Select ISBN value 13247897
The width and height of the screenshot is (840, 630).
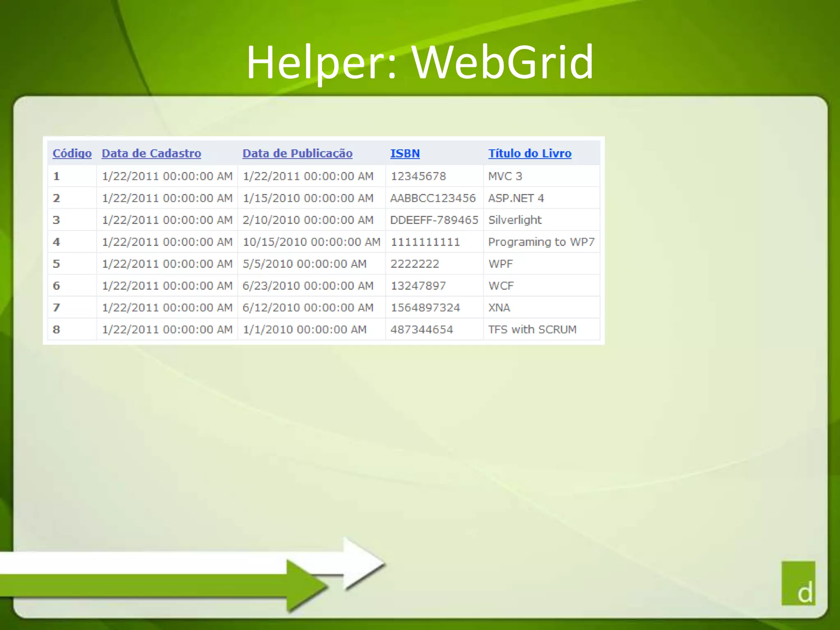point(418,286)
